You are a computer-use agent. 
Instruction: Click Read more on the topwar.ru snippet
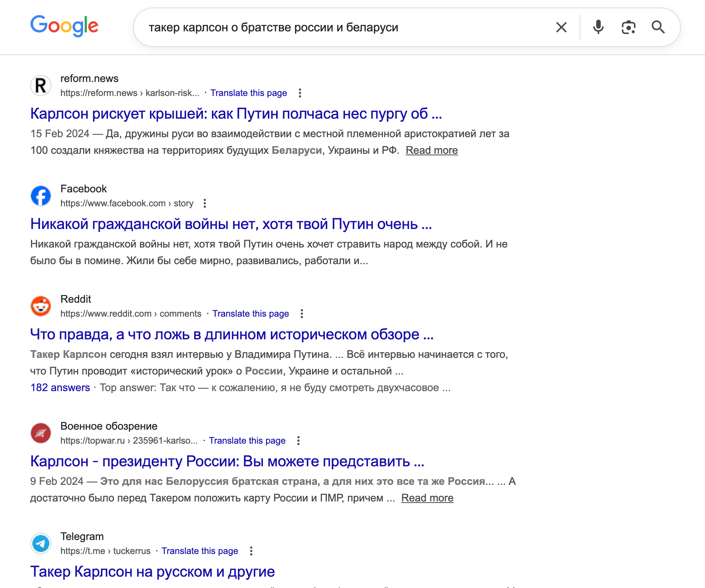point(427,498)
